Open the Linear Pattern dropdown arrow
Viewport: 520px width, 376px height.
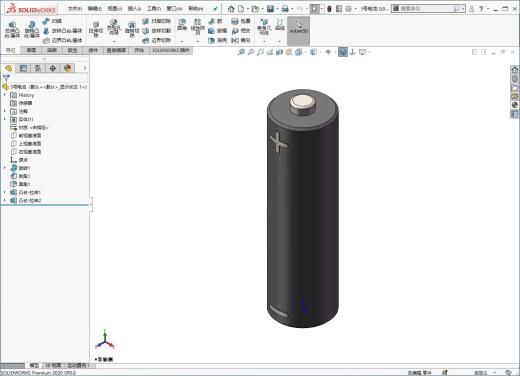[x=198, y=41]
